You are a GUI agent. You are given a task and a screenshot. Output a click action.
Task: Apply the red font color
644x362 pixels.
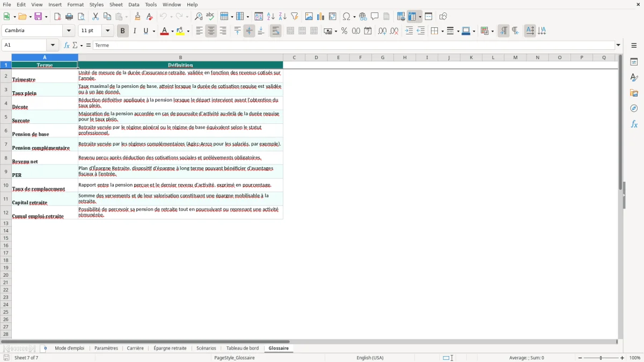click(x=164, y=31)
